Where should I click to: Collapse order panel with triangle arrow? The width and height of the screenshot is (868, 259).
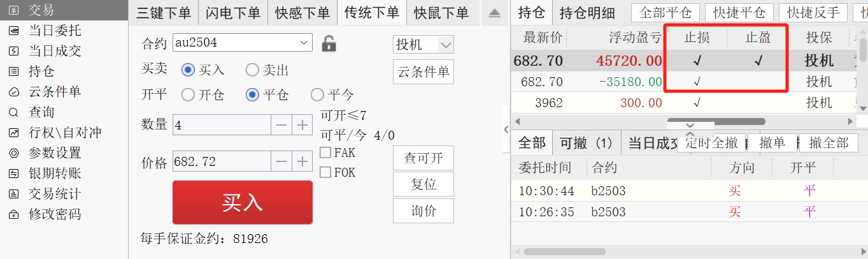[x=495, y=13]
